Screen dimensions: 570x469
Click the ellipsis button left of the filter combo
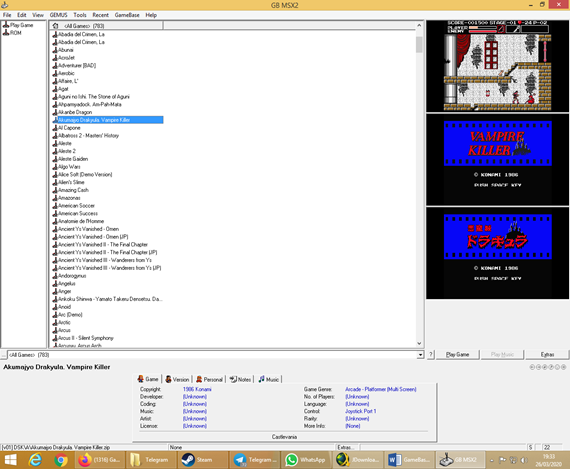[x=4, y=355]
